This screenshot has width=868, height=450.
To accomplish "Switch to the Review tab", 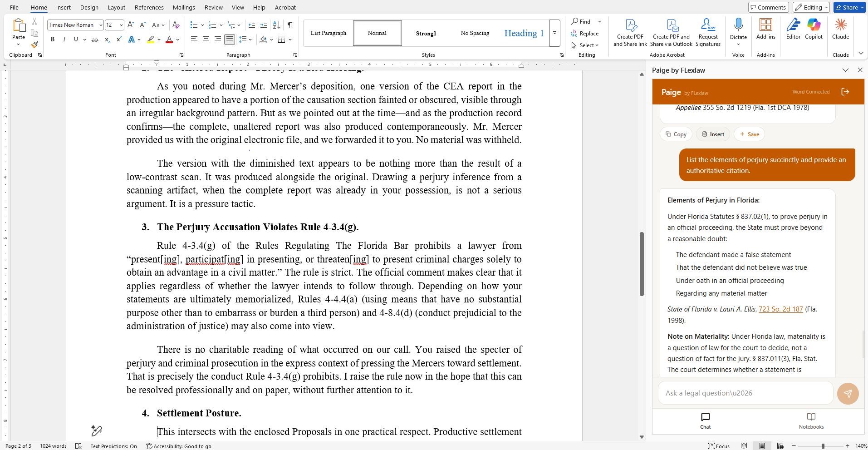I will coord(213,7).
